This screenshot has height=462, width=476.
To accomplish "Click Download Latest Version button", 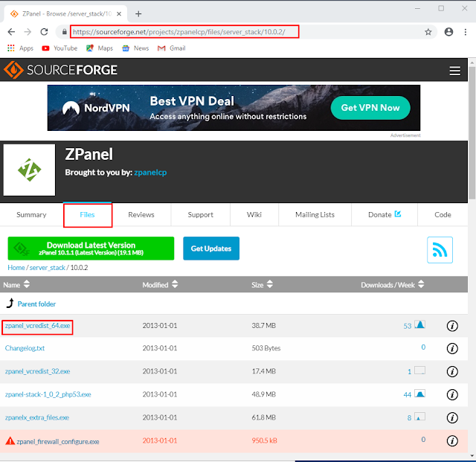I will click(x=91, y=248).
